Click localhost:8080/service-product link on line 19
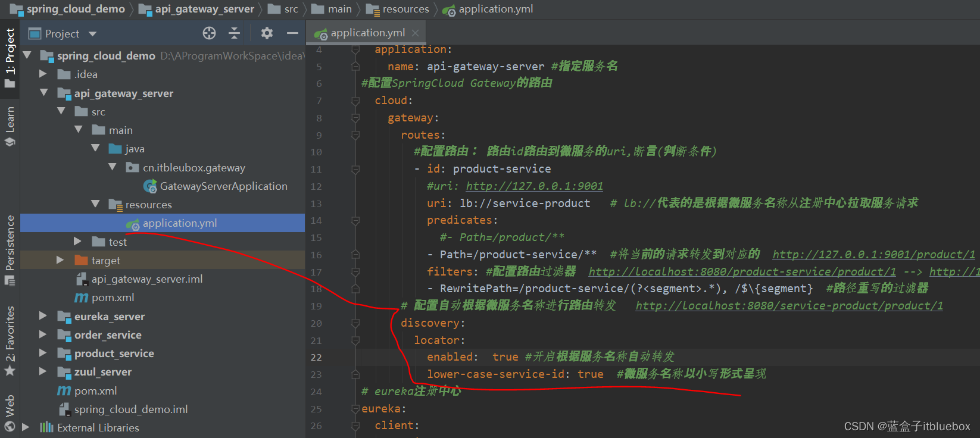 (789, 305)
